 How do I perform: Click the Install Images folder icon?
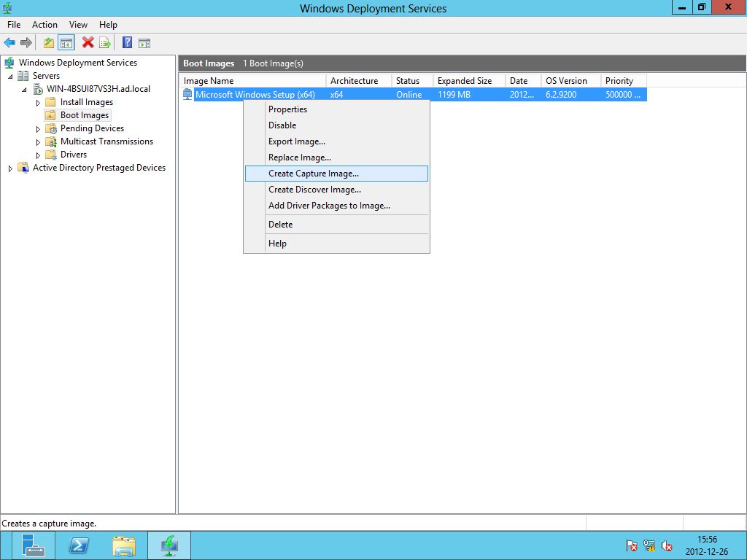(x=50, y=102)
